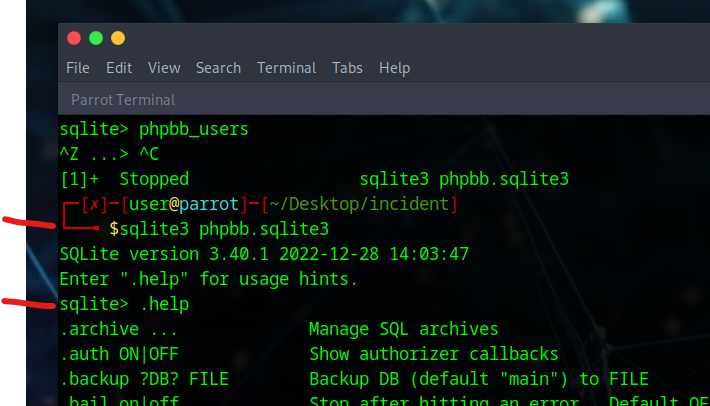Viewport: 710px width, 406px height.
Task: Open the Tabs menu
Action: (x=347, y=68)
